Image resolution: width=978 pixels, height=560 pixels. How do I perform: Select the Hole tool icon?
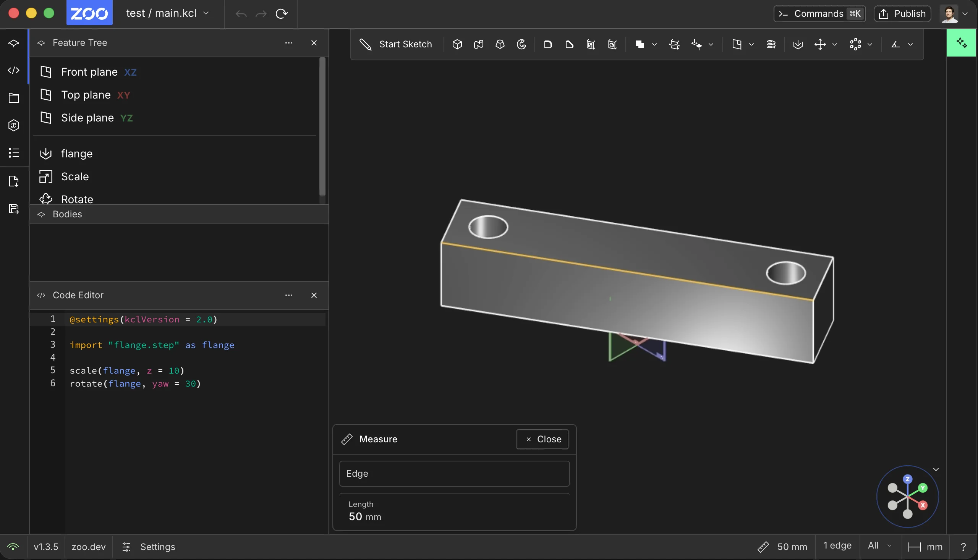click(613, 44)
